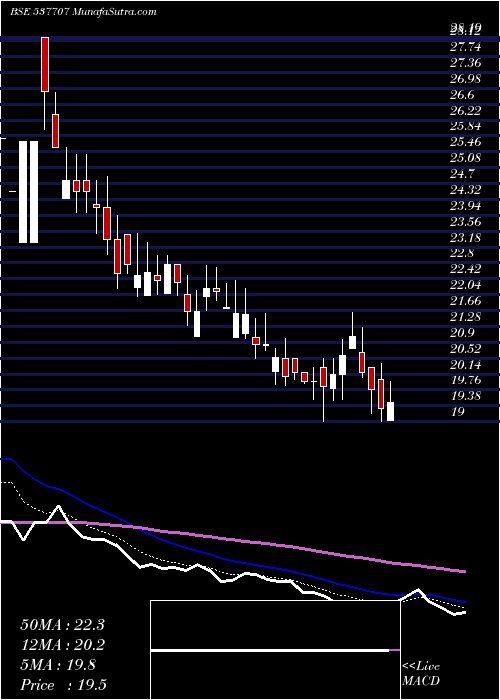Click the 50MA : 22.3 legend text
Viewport: 500px width, 700px height.
62,625
